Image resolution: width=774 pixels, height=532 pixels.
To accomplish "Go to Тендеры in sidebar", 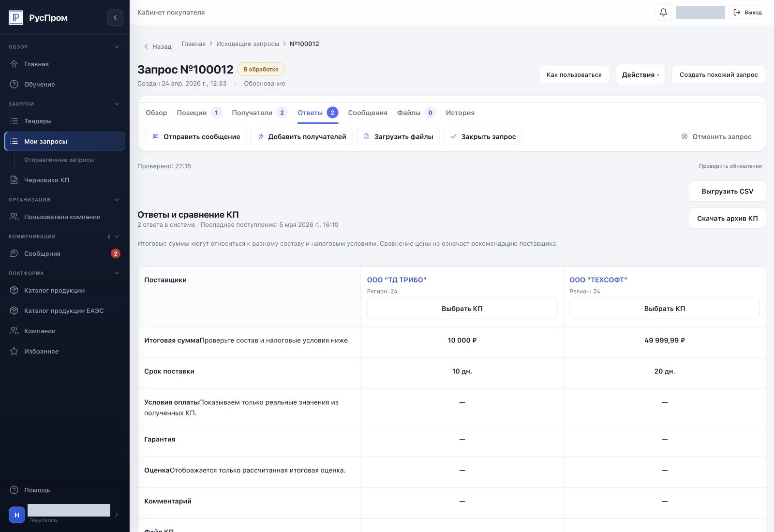I will (65, 121).
